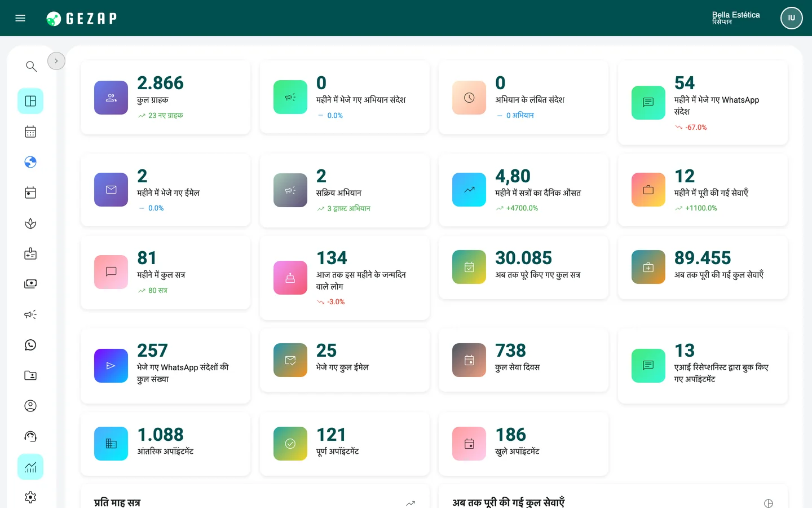Click the search magnifier in sidebar
812x508 pixels.
[31, 67]
